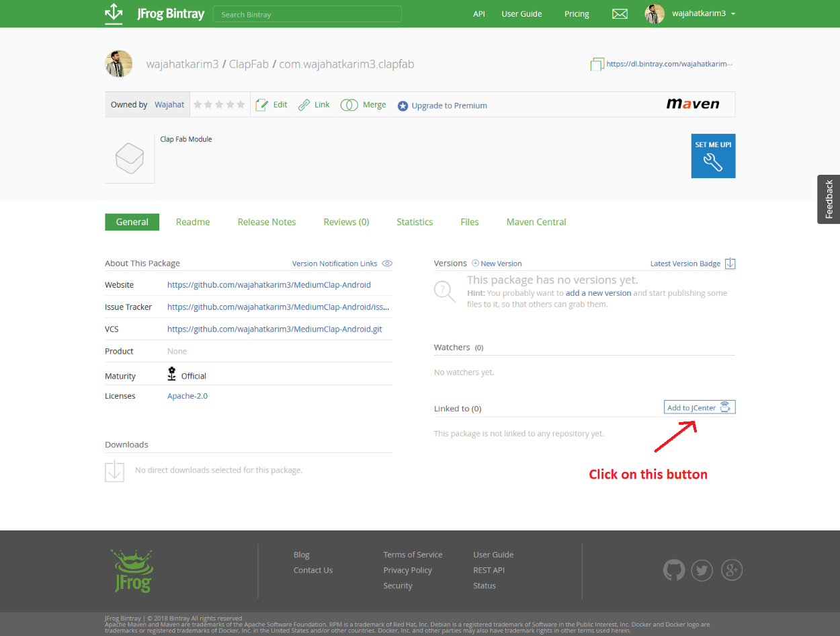Go to the Pricing page
840x636 pixels.
(577, 14)
